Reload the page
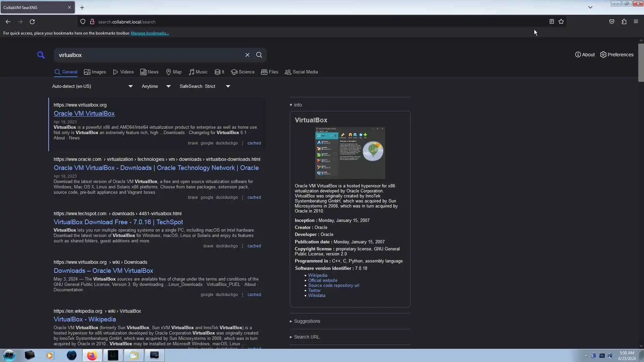Screen dimensions: 644x362 pos(32,22)
